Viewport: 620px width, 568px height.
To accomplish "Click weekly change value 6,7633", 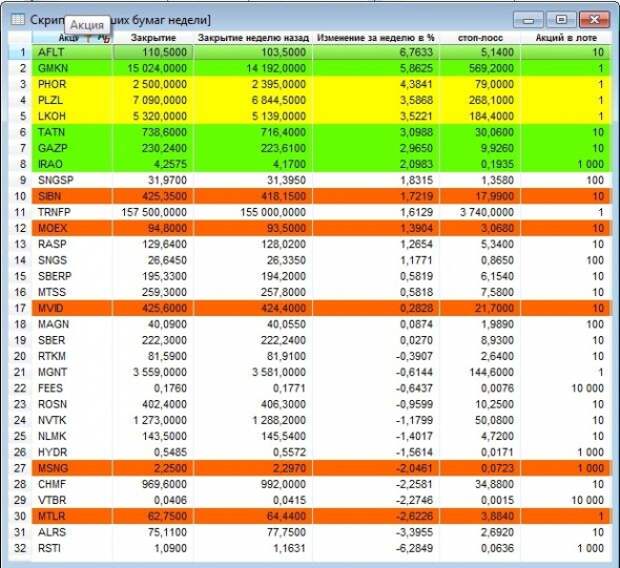I will pos(376,52).
